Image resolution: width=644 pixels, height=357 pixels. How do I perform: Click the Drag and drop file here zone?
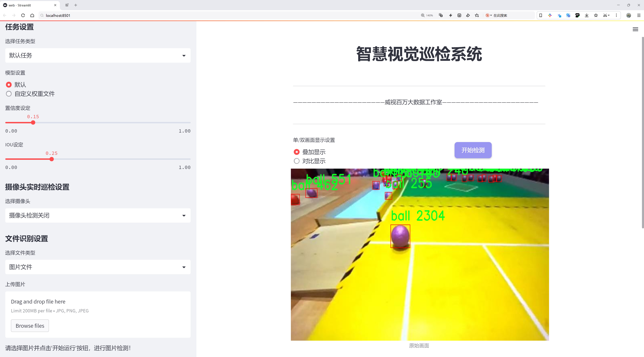point(98,315)
